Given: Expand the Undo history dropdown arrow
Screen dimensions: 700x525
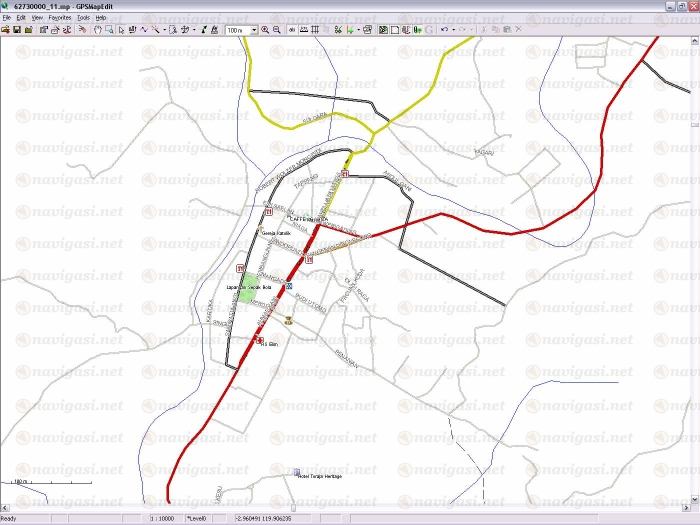Looking at the screenshot, I should 452,30.
